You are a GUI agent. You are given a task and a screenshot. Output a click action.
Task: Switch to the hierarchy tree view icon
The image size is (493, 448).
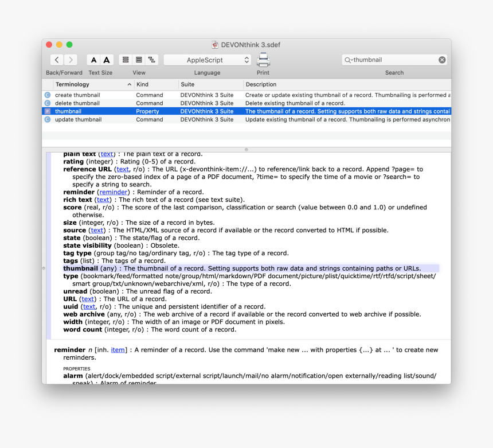point(152,60)
